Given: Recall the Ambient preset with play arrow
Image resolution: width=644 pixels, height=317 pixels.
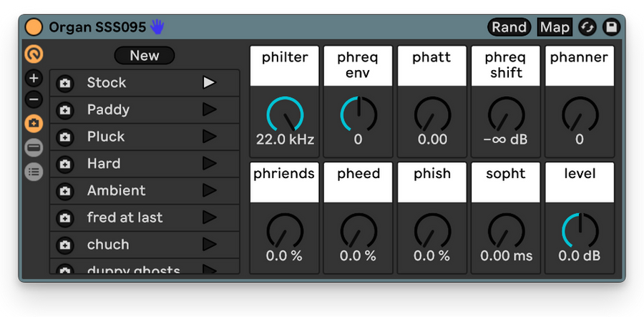Looking at the screenshot, I should tap(210, 190).
